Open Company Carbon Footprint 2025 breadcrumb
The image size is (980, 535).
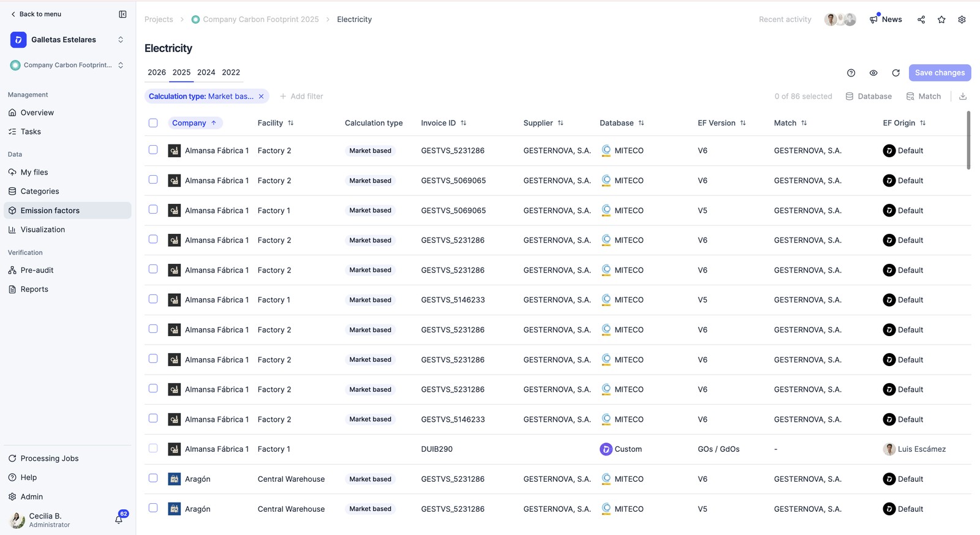pyautogui.click(x=255, y=20)
